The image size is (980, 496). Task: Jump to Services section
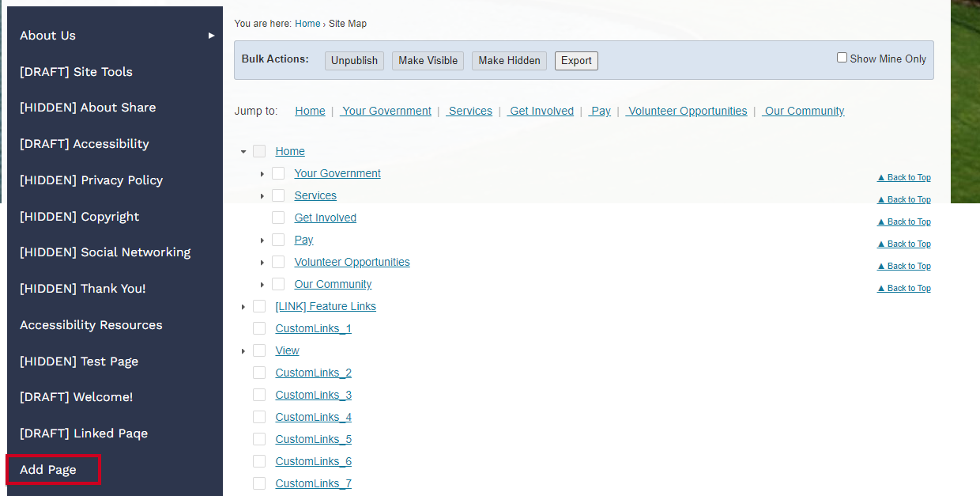[469, 111]
